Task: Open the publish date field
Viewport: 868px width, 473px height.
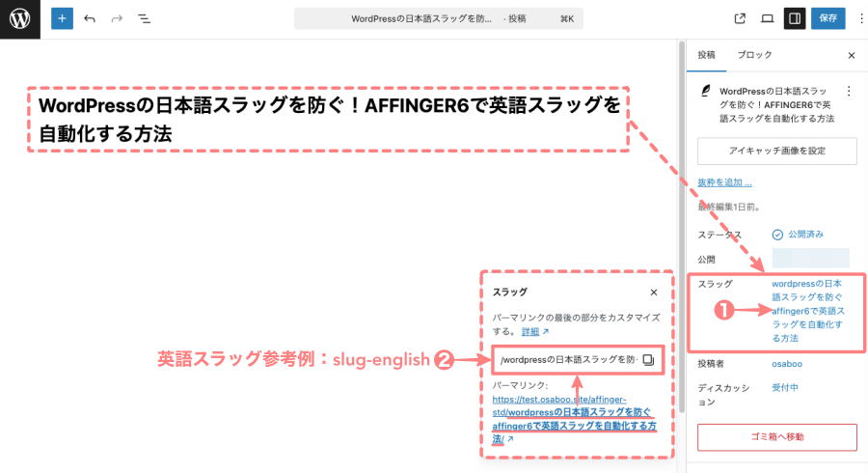Action: [x=810, y=258]
